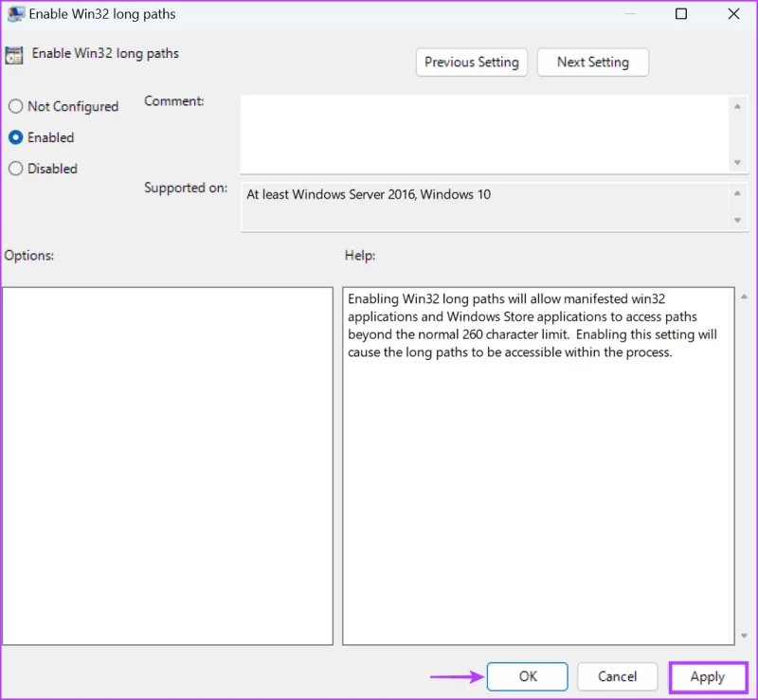Click the Supported on scroll down arrow
The width and height of the screenshot is (758, 700).
pos(737,221)
